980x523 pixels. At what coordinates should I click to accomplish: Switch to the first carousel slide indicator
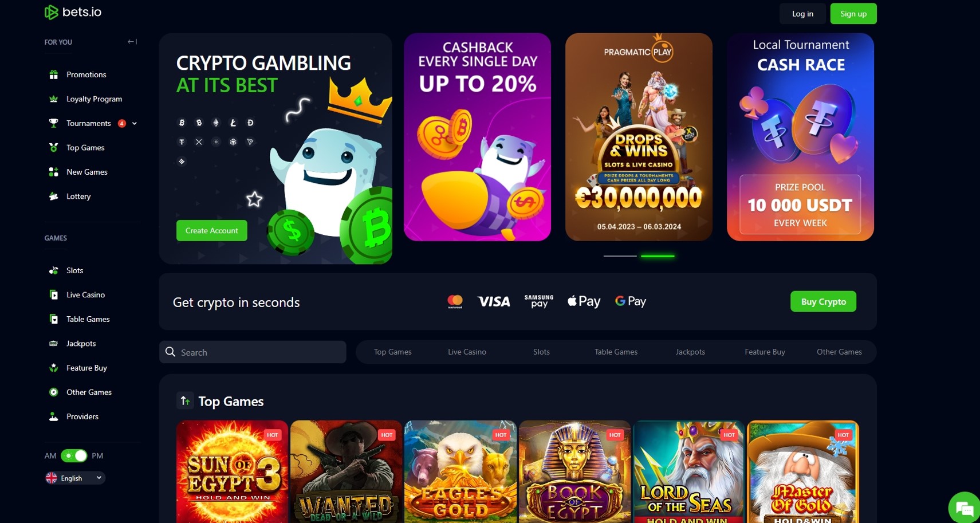tap(620, 256)
